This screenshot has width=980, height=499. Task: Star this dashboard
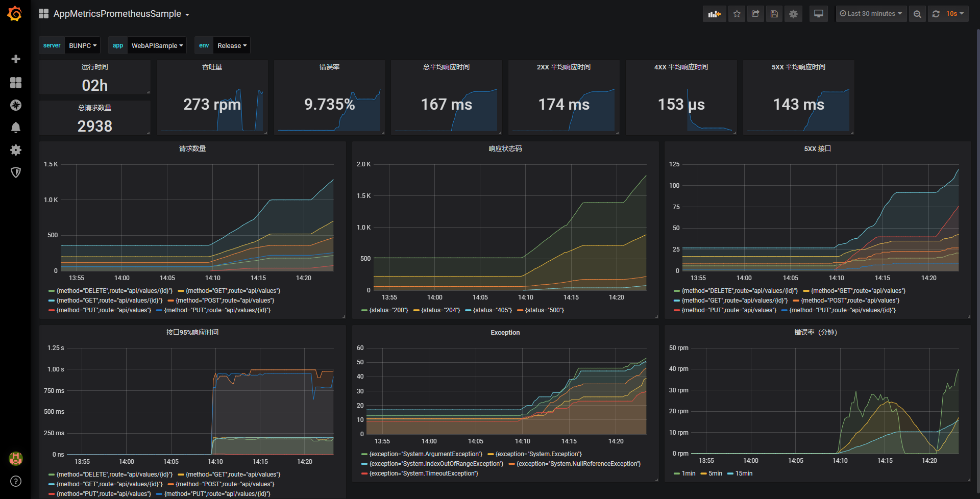click(x=737, y=14)
